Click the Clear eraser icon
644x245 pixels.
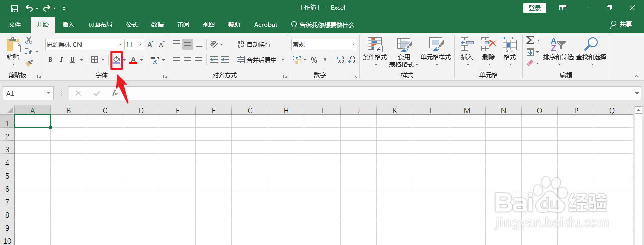(530, 63)
